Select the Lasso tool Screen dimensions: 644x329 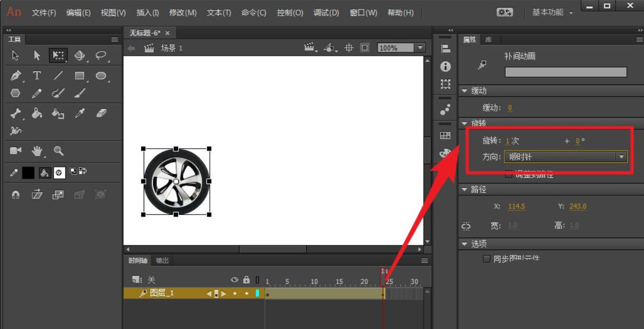tap(101, 55)
